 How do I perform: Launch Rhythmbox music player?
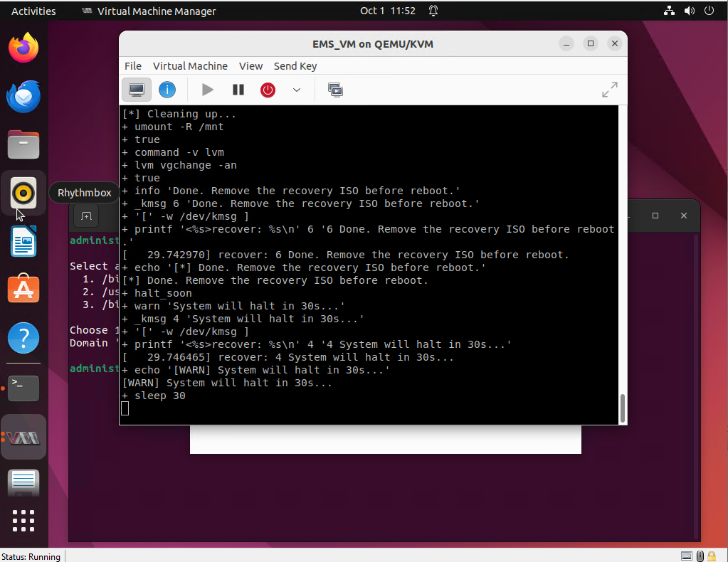23,193
